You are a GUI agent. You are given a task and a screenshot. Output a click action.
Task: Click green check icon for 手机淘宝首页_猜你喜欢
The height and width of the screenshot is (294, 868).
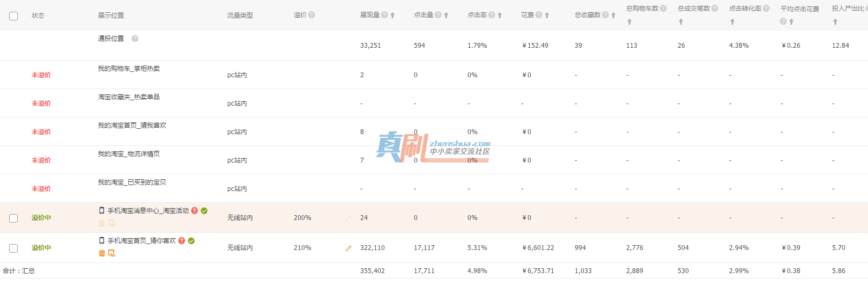(x=191, y=241)
